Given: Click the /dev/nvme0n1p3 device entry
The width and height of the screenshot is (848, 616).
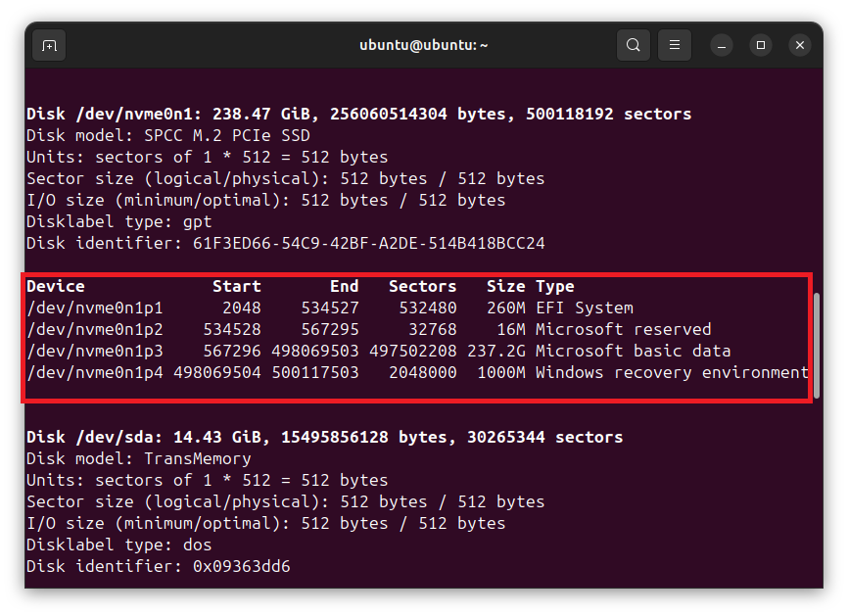Looking at the screenshot, I should click(x=95, y=352).
